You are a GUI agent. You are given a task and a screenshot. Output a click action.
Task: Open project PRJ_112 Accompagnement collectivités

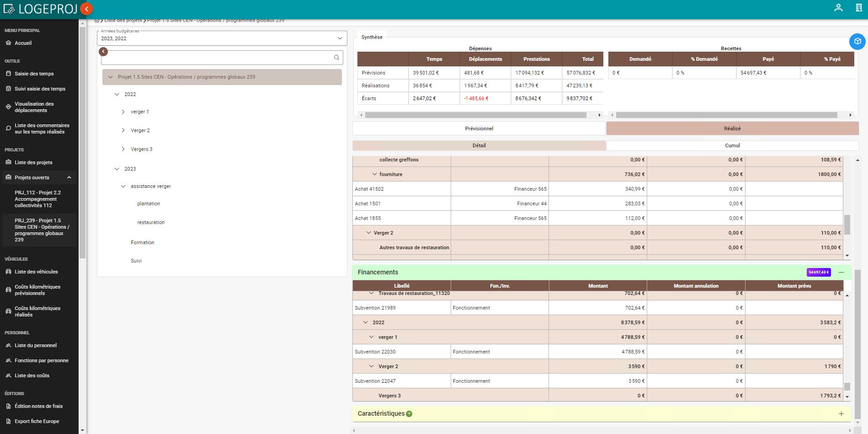[37, 199]
